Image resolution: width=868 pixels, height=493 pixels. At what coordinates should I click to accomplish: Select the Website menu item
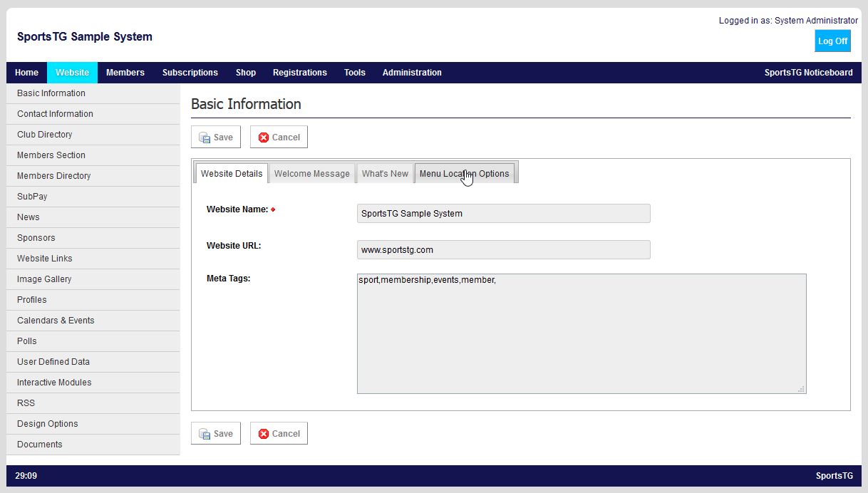tap(72, 73)
